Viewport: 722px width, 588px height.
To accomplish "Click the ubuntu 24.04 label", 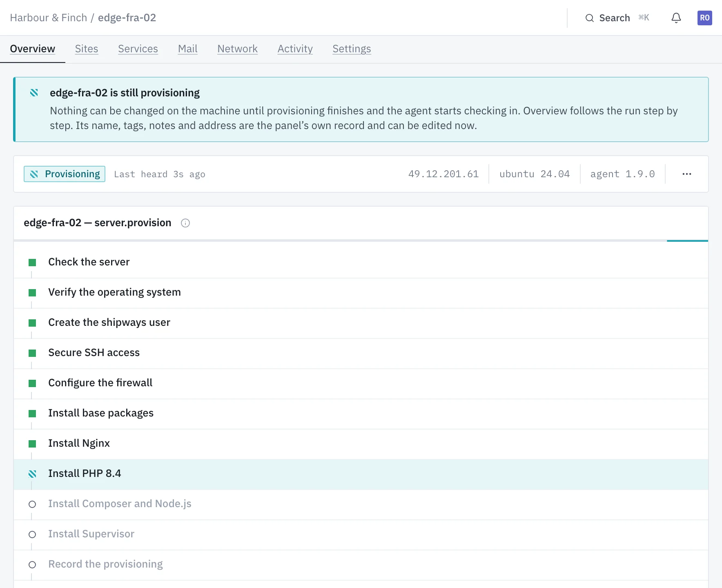I will tap(535, 174).
